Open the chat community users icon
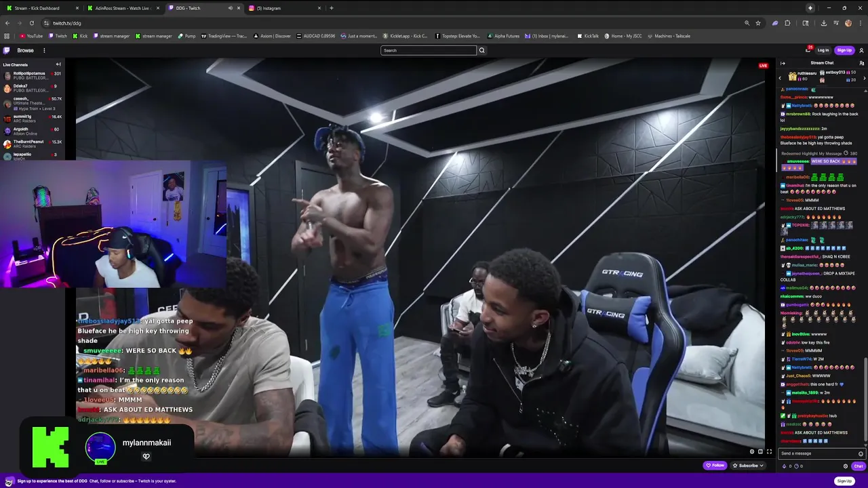Image resolution: width=868 pixels, height=488 pixels. coord(862,63)
